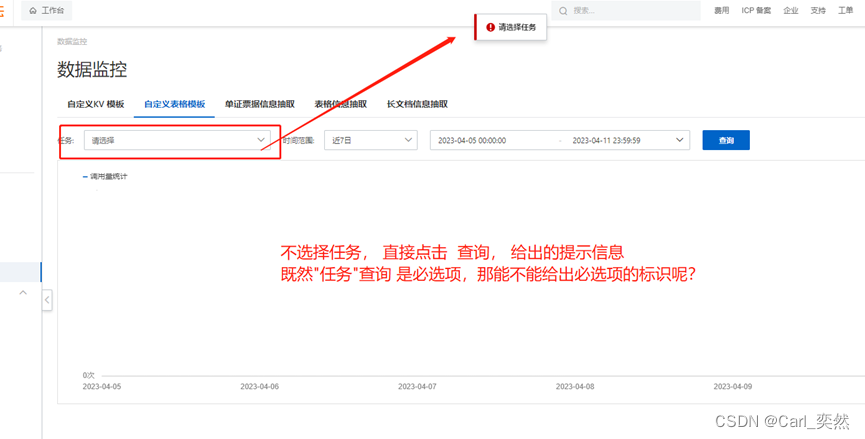865x439 pixels.
Task: Switch to 单证票据信息抽取 tab
Action: [259, 104]
